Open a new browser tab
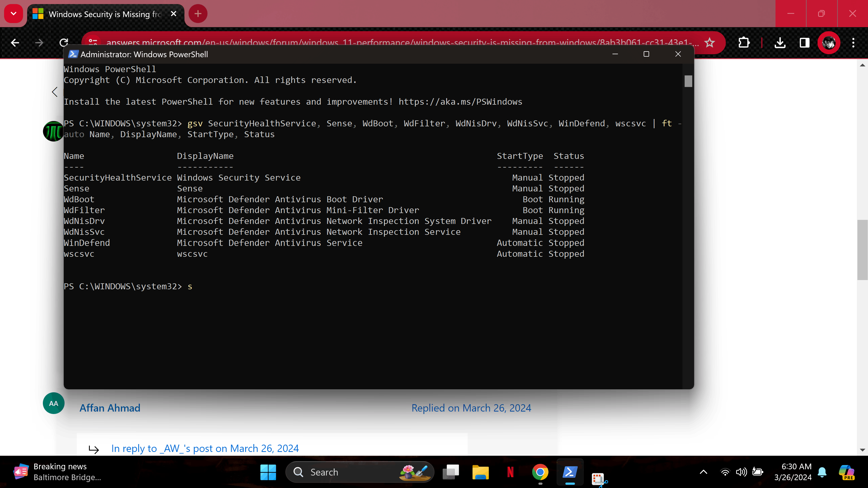Viewport: 868px width, 488px height. pos(198,14)
